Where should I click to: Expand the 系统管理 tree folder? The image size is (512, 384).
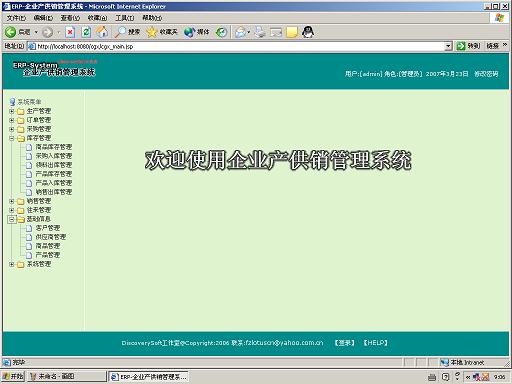(12, 264)
